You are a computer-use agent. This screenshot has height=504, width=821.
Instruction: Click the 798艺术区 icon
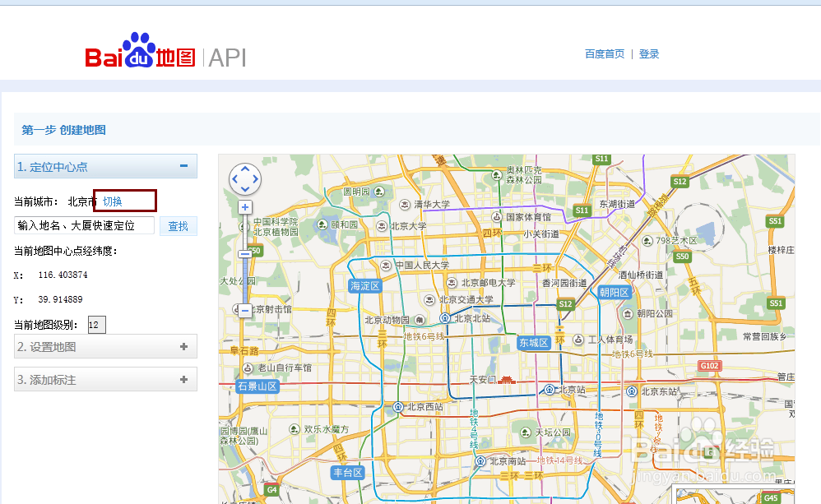point(647,241)
